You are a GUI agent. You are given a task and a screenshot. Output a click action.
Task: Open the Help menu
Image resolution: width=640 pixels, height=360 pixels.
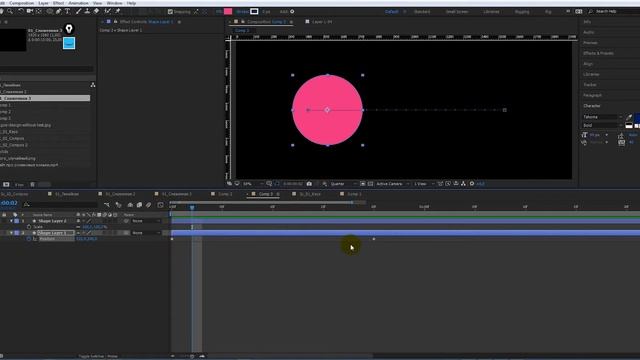[131, 3]
